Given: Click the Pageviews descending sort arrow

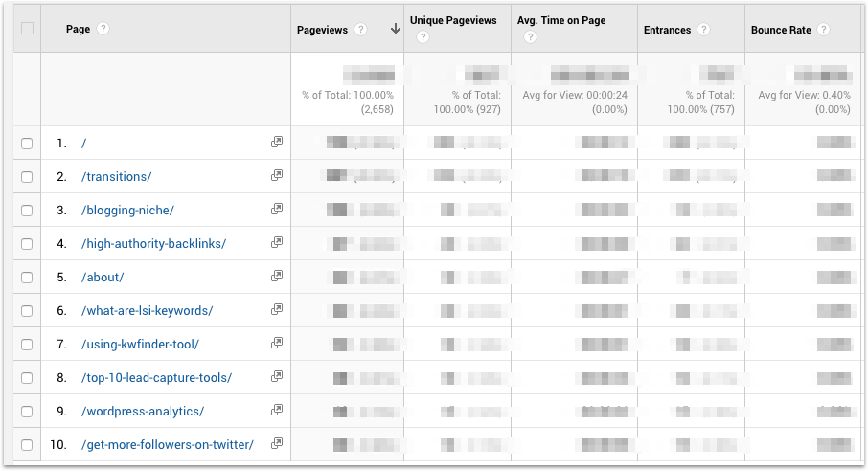Looking at the screenshot, I should (395, 30).
